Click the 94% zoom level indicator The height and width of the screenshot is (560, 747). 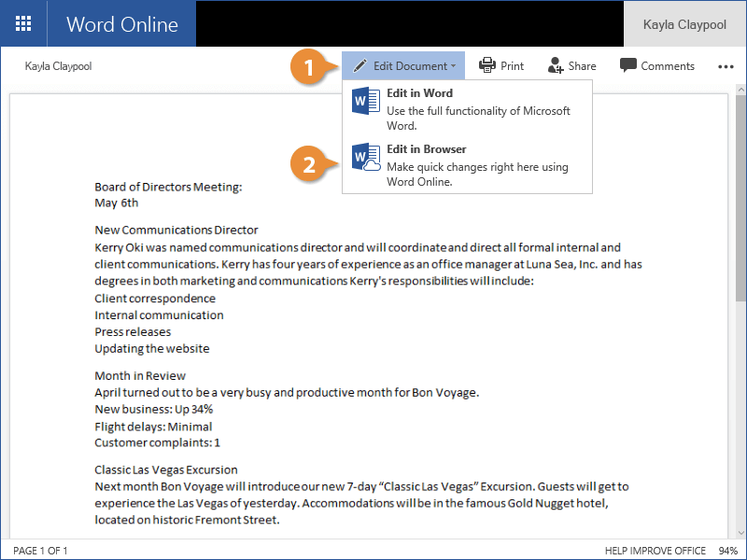(728, 551)
